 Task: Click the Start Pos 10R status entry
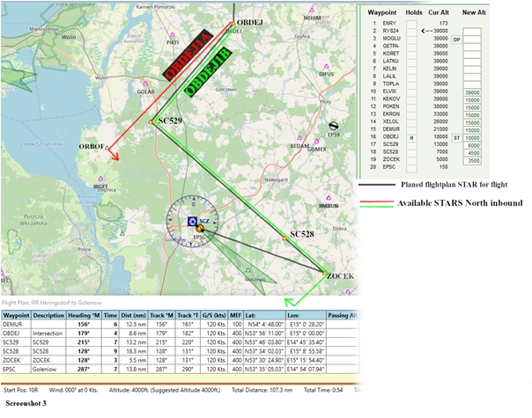pyautogui.click(x=20, y=390)
